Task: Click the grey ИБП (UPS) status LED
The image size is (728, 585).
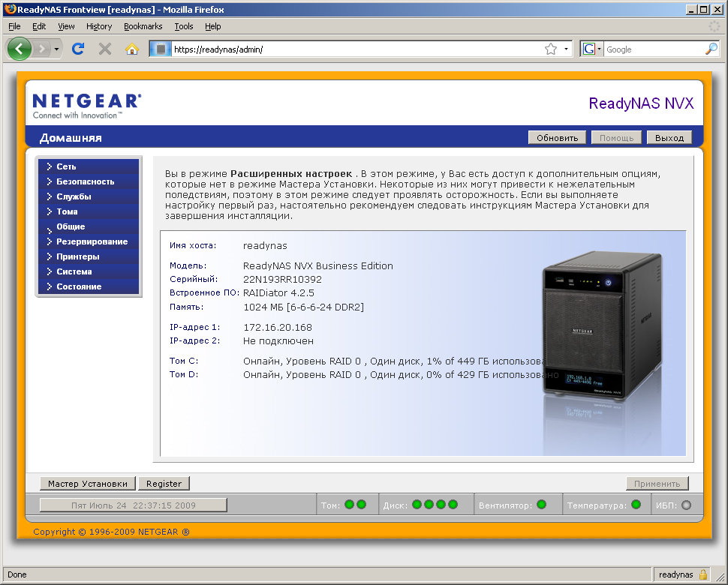Action: pos(686,505)
